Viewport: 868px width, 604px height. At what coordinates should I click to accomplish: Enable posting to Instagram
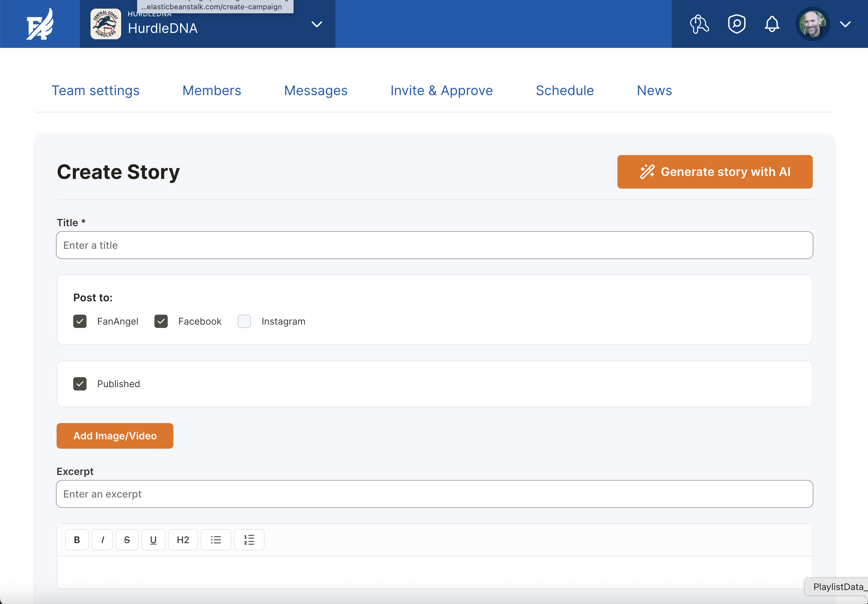coord(244,321)
